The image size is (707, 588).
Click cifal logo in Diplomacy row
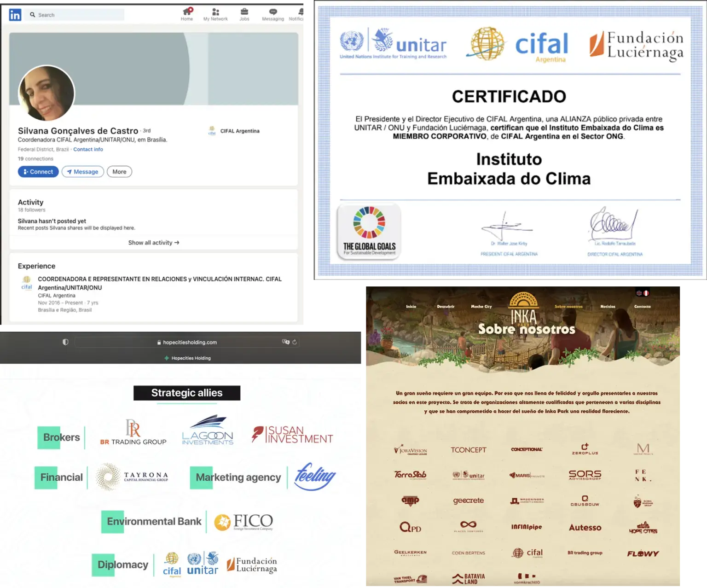tap(172, 565)
